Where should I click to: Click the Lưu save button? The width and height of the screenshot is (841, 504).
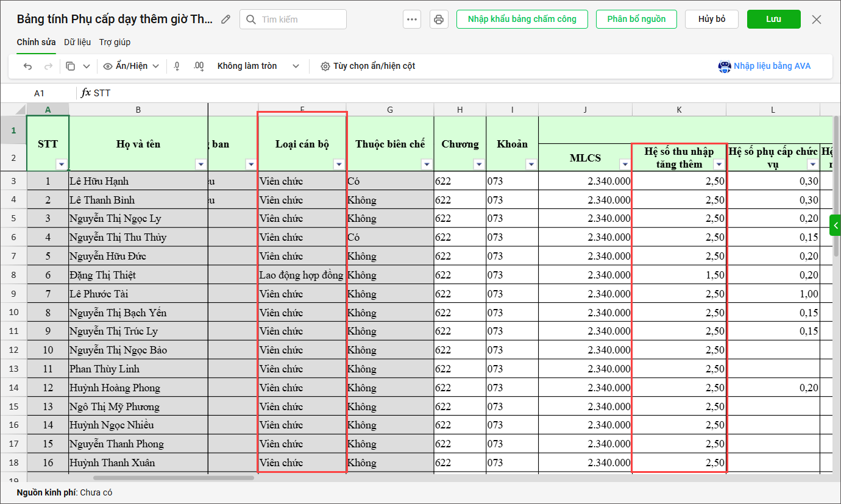773,20
